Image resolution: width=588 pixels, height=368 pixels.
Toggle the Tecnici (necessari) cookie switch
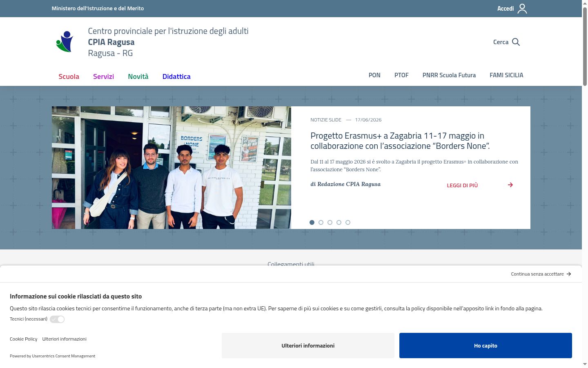click(57, 319)
